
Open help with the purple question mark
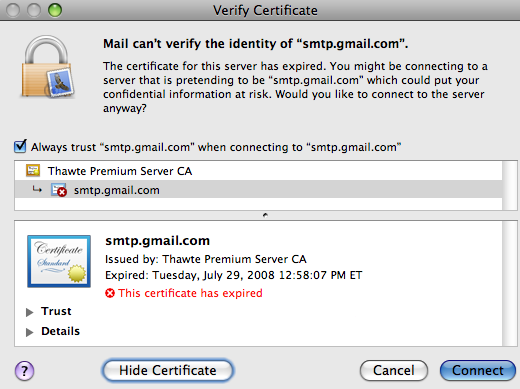[x=24, y=371]
